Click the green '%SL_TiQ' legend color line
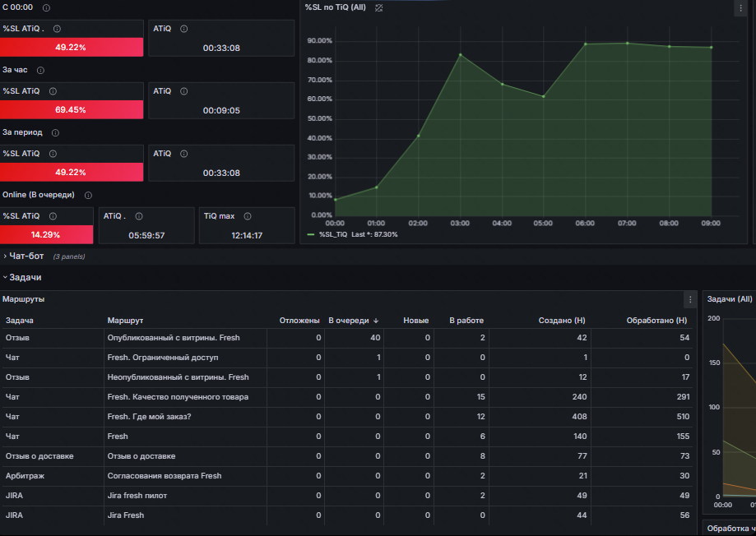The width and height of the screenshot is (756, 536). coord(310,234)
